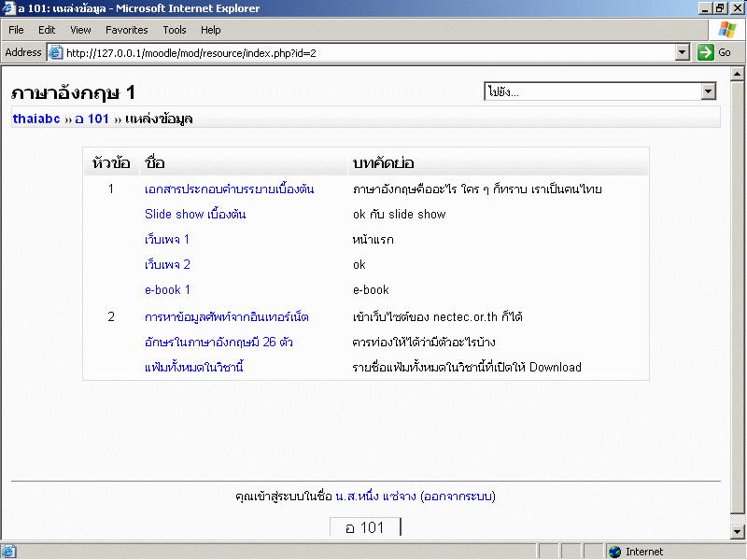Expand the address bar URL history dropdown
The image size is (747, 560).
[x=683, y=53]
